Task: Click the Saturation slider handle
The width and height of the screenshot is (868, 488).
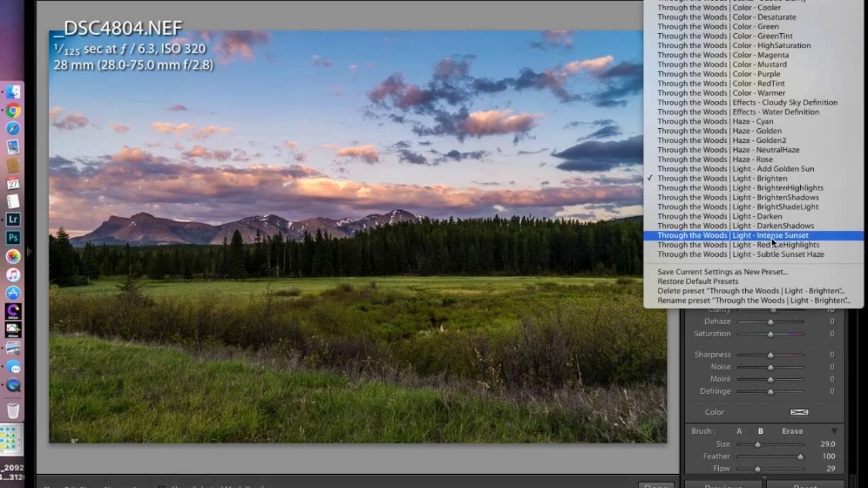Action: tap(770, 334)
